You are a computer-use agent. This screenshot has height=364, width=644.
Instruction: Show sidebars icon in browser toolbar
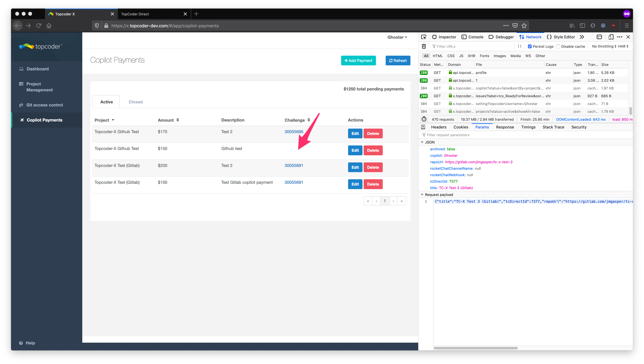tap(582, 26)
